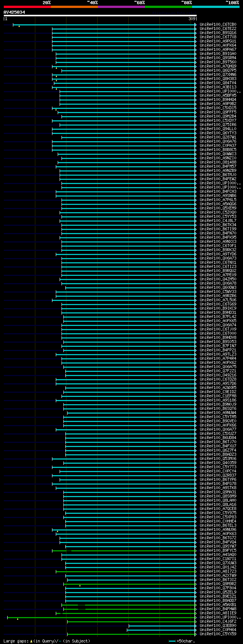The height and width of the screenshot is (644, 243).
Task: Open hit UniRef100_C6TCB0
Action: pos(218,25)
